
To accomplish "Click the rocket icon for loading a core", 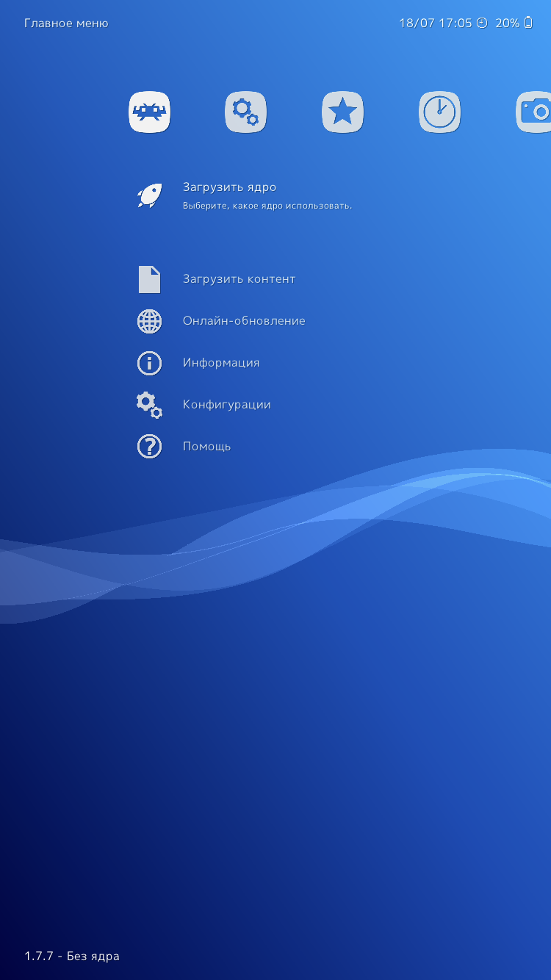I will pos(149,195).
